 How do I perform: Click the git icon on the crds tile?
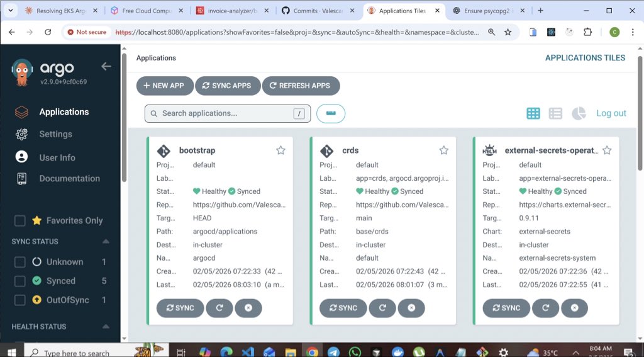coord(326,151)
